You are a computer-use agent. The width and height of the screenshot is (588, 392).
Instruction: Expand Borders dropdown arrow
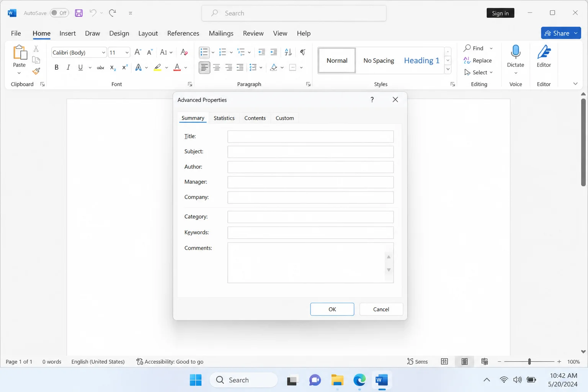(x=301, y=68)
